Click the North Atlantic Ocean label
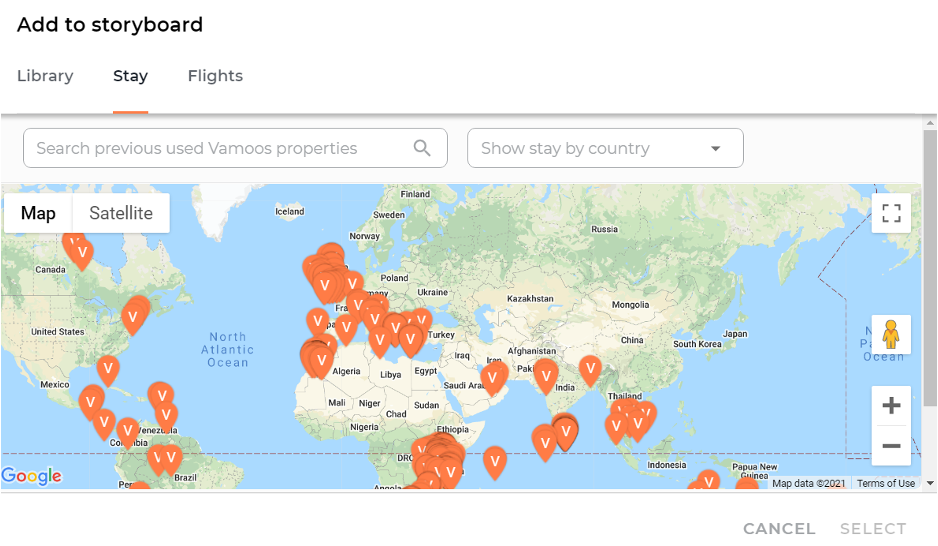The height and width of the screenshot is (546, 938). pos(227,350)
